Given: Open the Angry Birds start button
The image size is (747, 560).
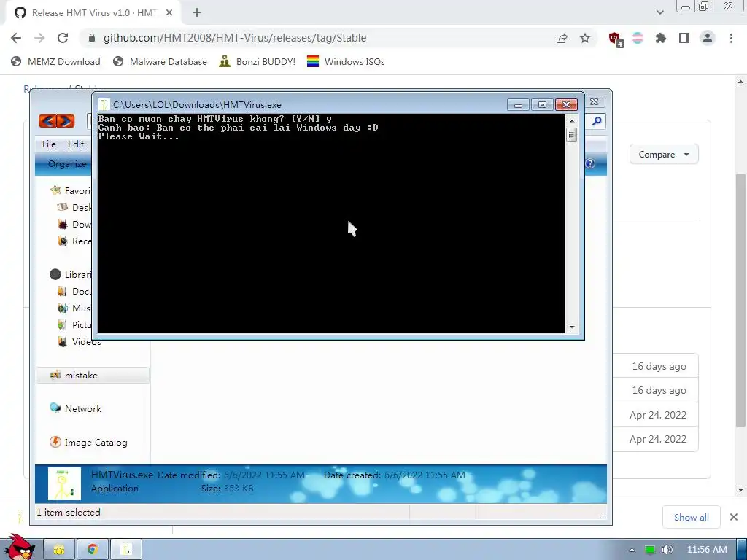Looking at the screenshot, I should click(x=19, y=548).
